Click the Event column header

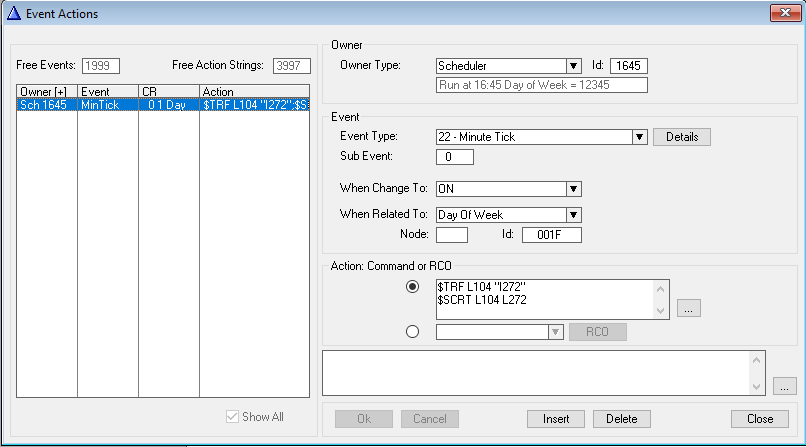point(108,91)
